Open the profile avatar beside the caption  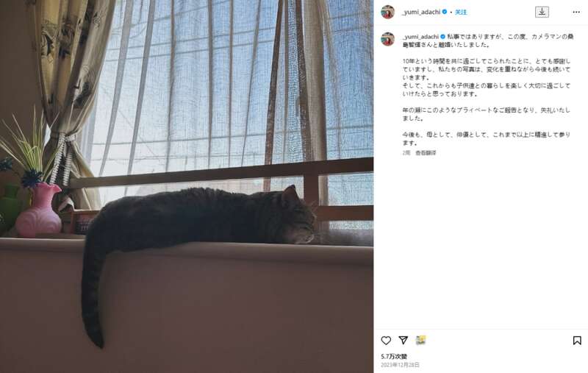point(388,39)
